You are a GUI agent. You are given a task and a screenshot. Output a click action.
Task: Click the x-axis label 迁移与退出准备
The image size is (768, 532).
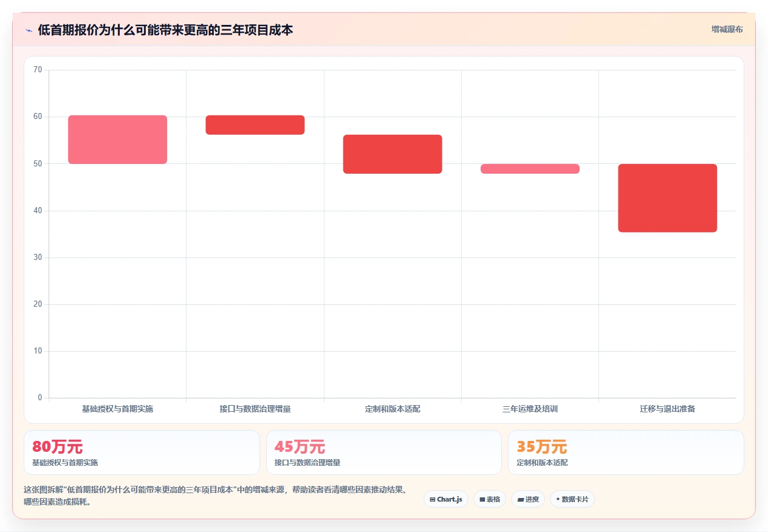click(668, 409)
